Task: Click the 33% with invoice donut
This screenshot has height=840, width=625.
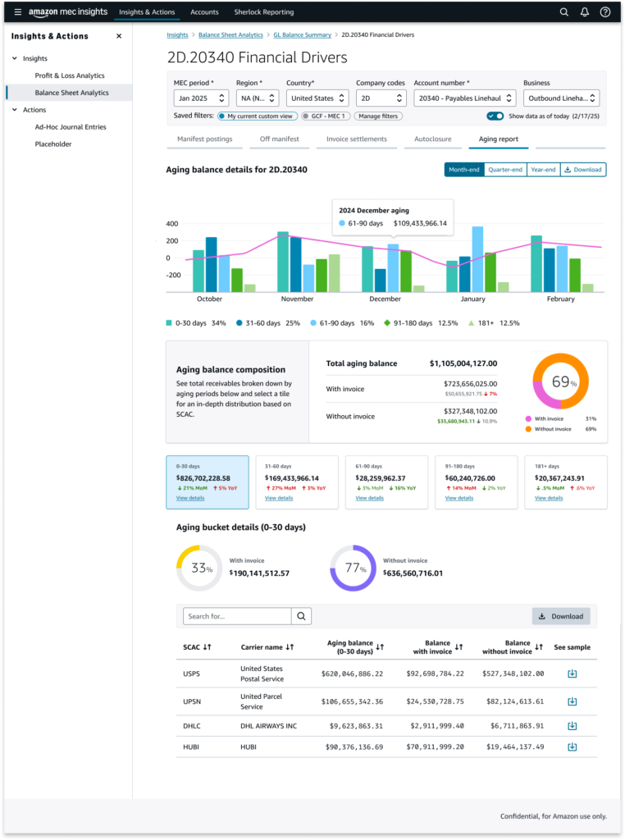Action: [x=199, y=568]
